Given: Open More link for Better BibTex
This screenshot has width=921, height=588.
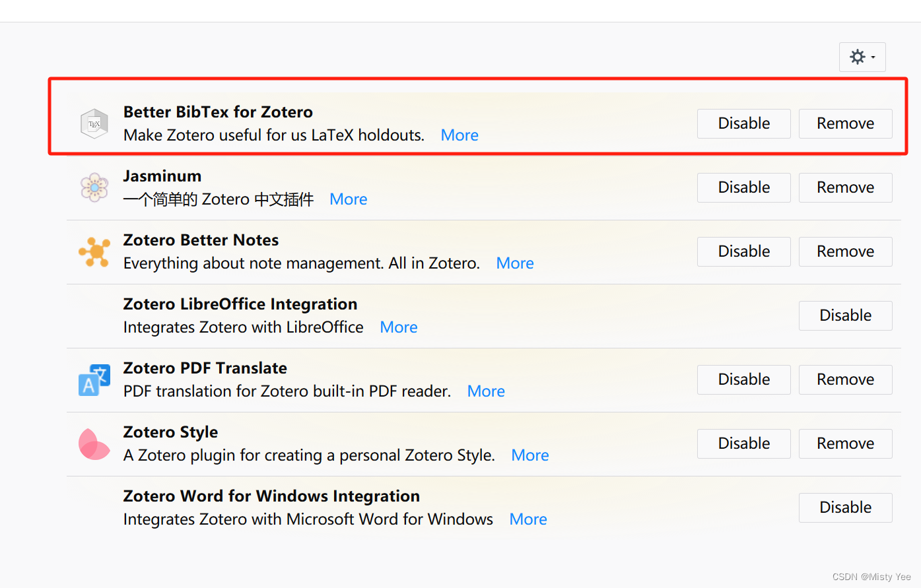Looking at the screenshot, I should pos(460,135).
